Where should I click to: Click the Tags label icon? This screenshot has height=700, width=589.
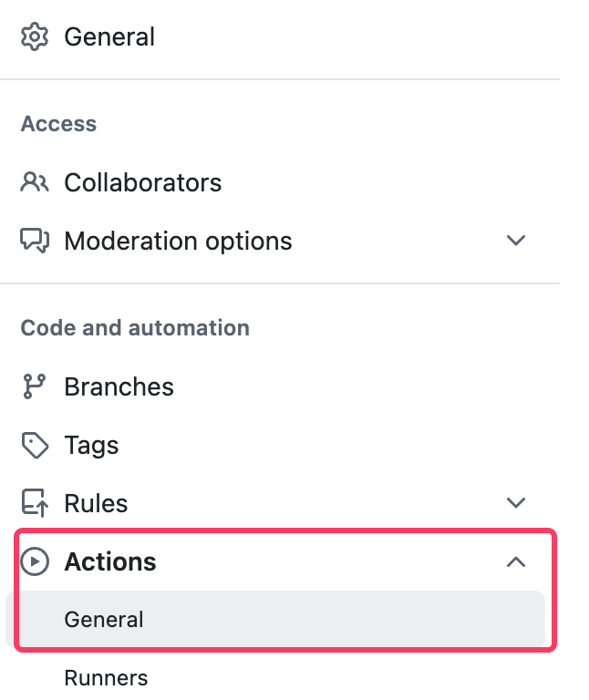coord(35,445)
